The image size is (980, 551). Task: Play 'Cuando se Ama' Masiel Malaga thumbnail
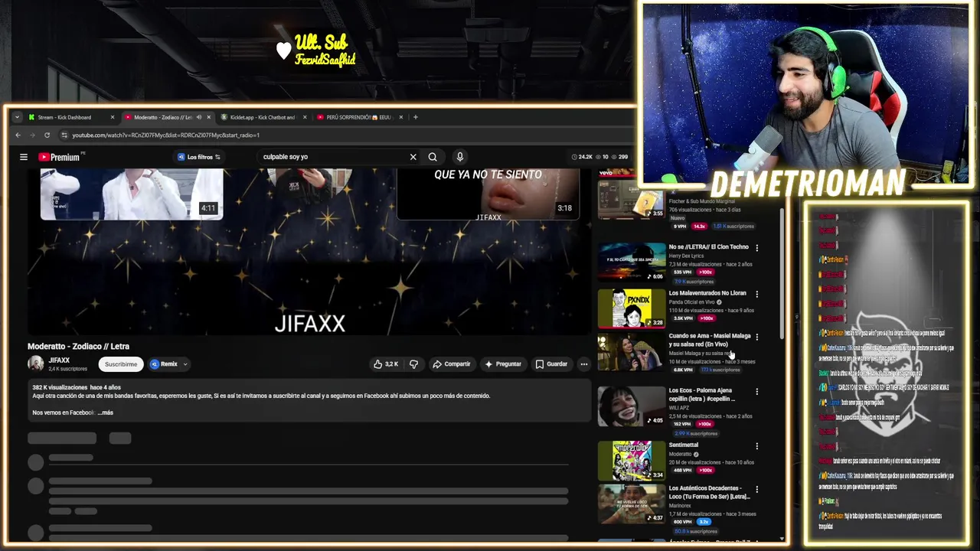[x=632, y=352]
